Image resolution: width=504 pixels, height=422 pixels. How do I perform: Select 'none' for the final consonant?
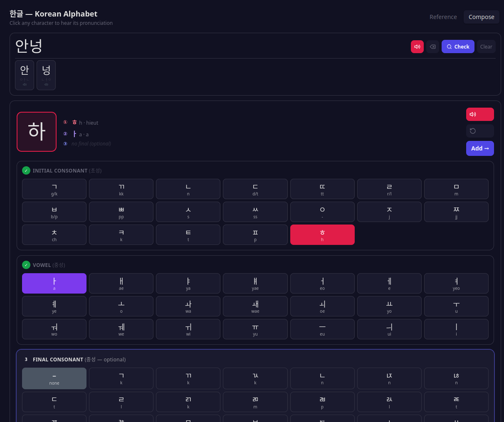click(54, 379)
